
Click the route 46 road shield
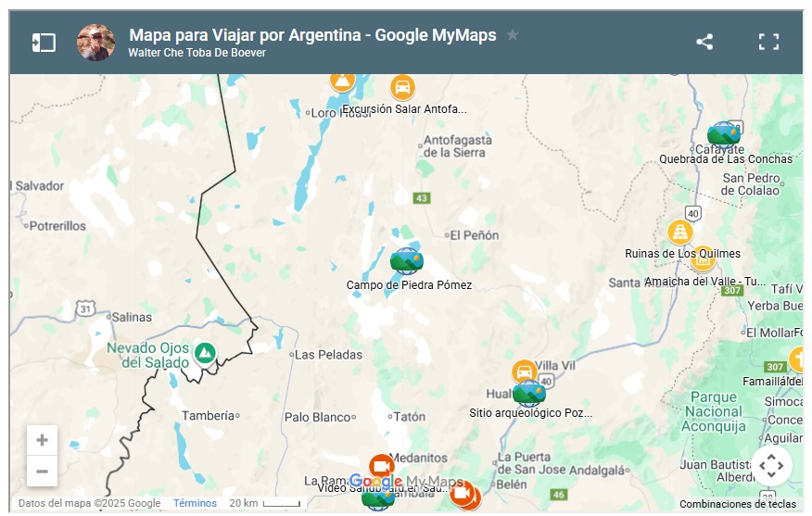(559, 495)
